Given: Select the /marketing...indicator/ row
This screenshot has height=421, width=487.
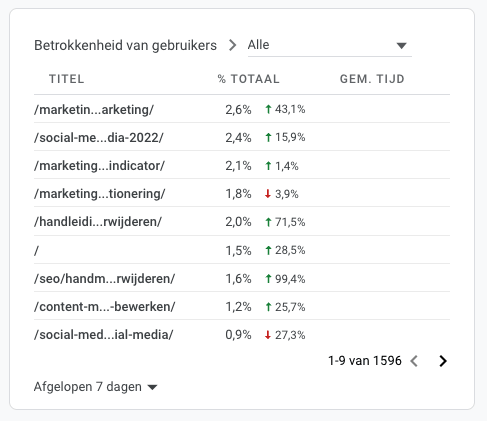Looking at the screenshot, I should [x=242, y=165].
